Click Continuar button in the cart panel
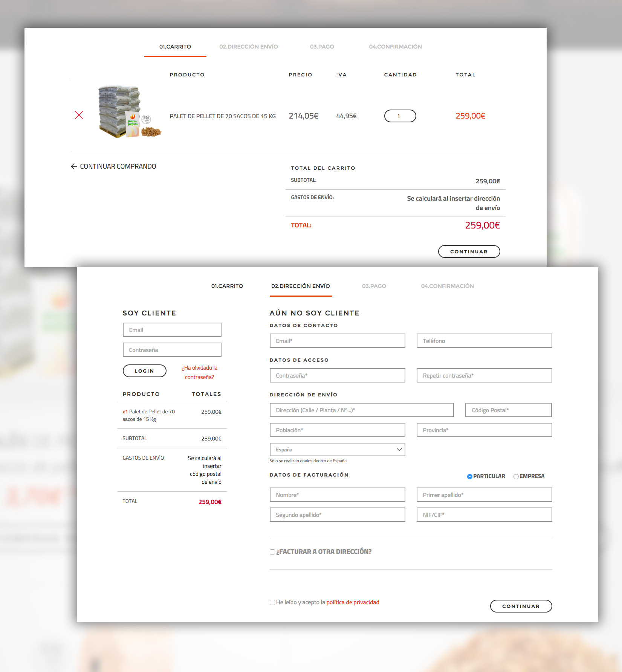 [x=469, y=251]
